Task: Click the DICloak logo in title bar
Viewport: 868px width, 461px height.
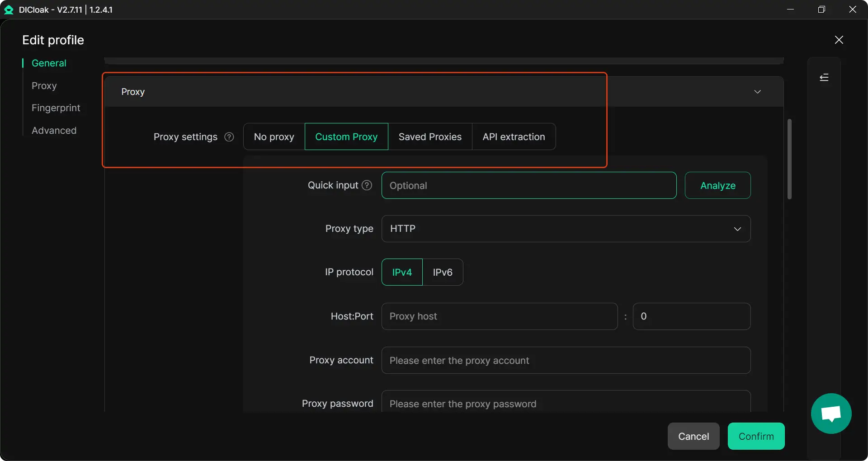Action: 9,9
